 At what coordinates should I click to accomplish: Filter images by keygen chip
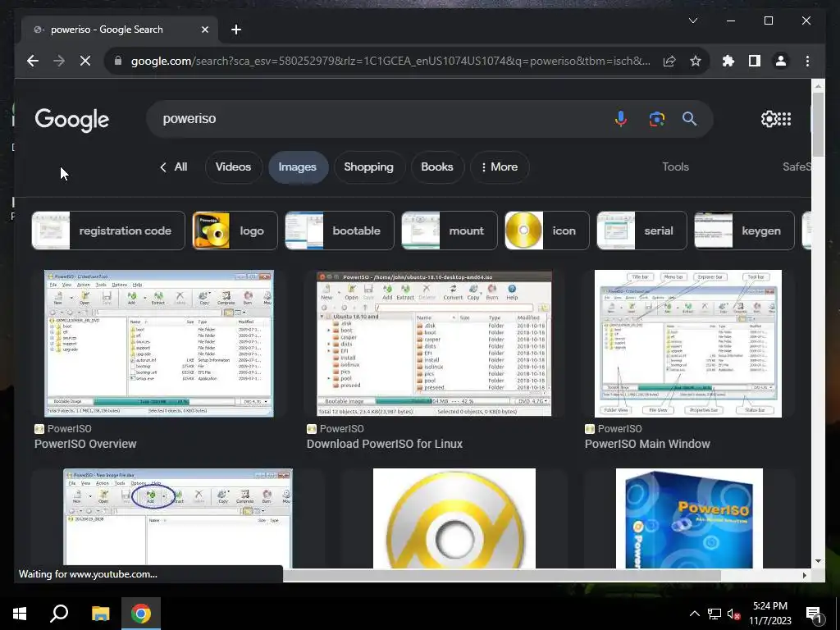pos(744,231)
